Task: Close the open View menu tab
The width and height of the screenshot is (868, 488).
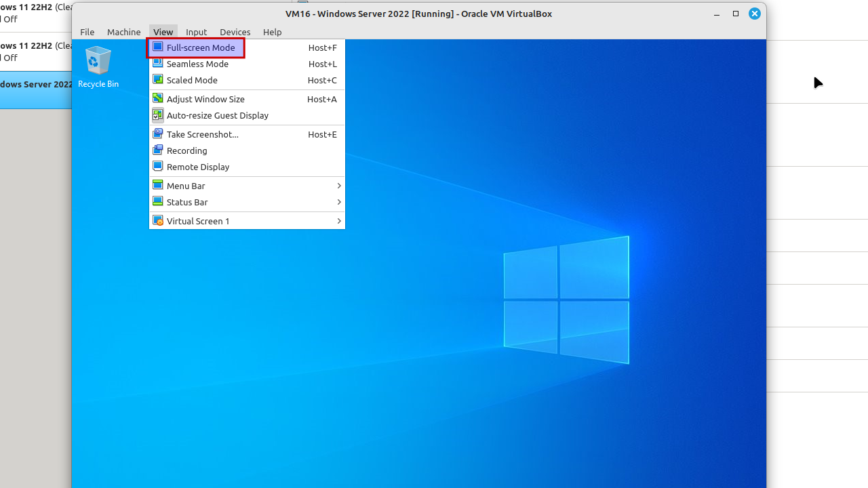Action: (163, 32)
